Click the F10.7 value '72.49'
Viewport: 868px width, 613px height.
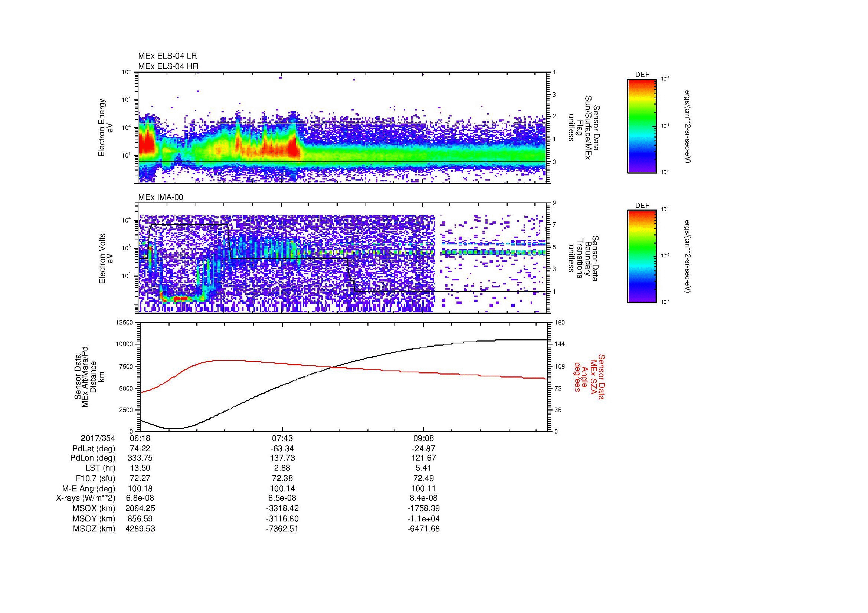click(x=423, y=478)
